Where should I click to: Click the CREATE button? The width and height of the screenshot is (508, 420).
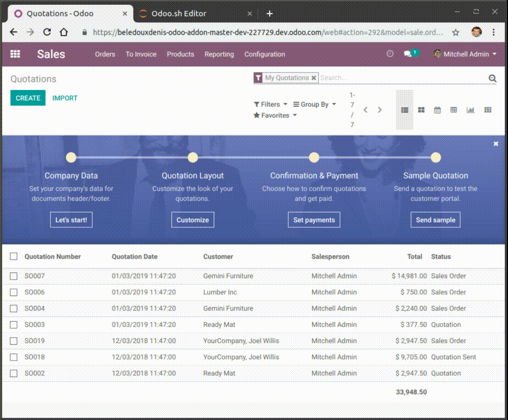click(28, 98)
